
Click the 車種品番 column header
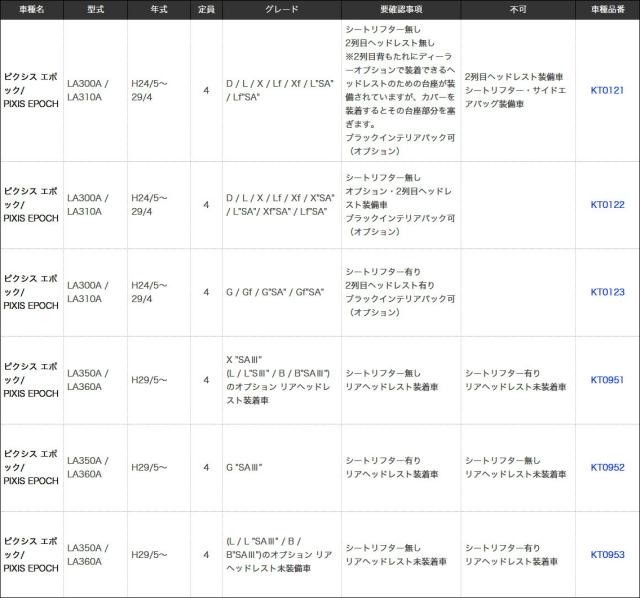tap(606, 10)
